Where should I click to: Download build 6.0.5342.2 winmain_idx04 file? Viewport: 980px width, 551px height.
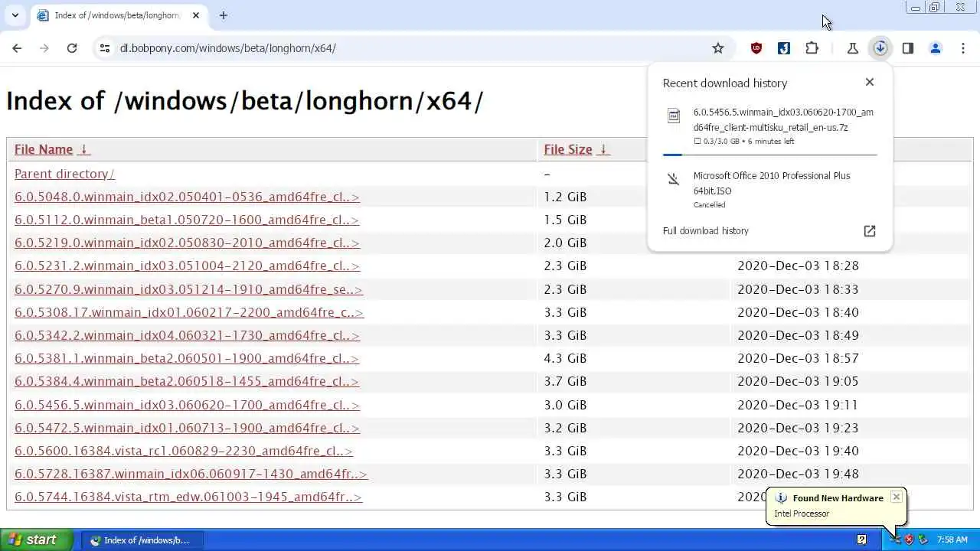coord(187,335)
